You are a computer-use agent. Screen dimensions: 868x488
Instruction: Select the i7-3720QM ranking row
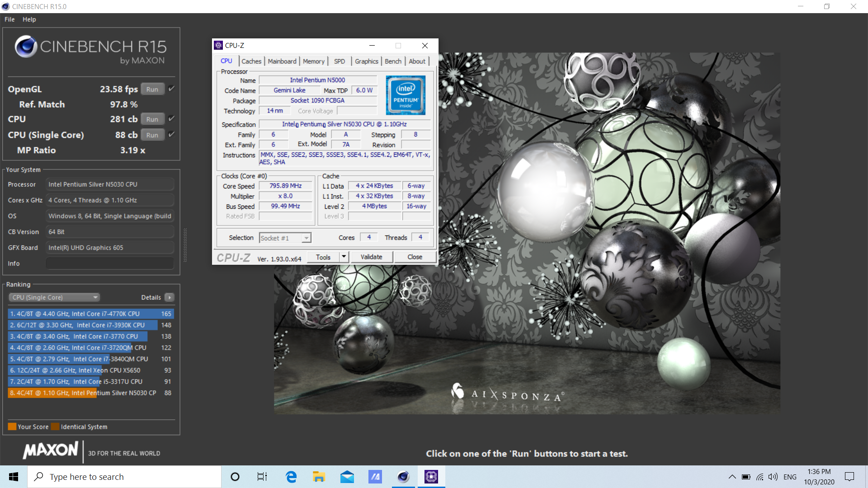click(91, 347)
